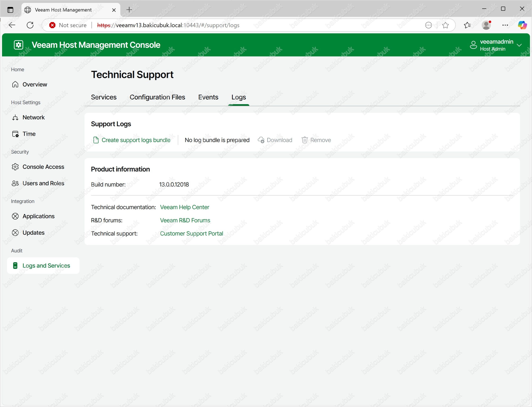Click the veeamadmin user avatar icon

(473, 45)
